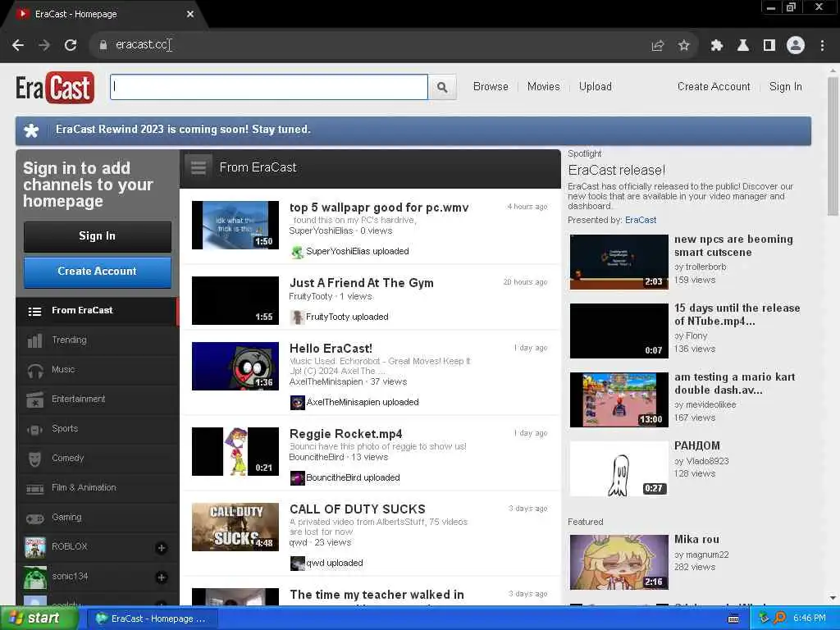Click the Entertainment clapperboard icon
The height and width of the screenshot is (630, 840).
pos(34,399)
